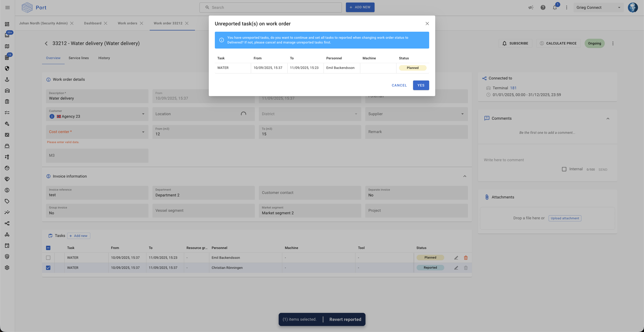Open settings gear in left sidebar
Image resolution: width=644 pixels, height=332 pixels.
point(7,268)
